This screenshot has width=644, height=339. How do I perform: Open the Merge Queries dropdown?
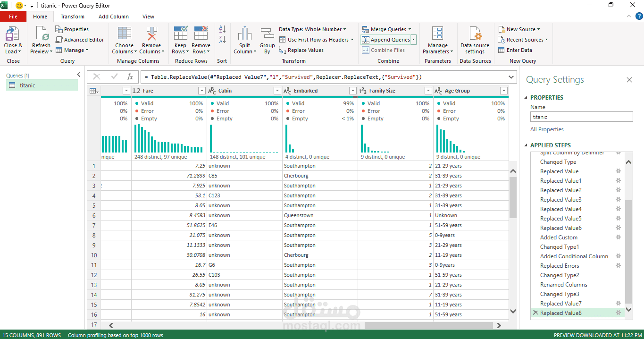pyautogui.click(x=386, y=29)
